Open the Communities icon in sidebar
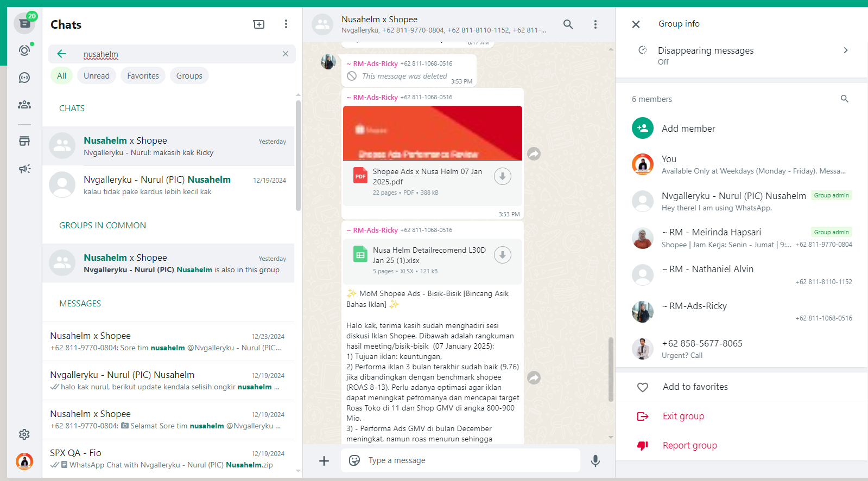The height and width of the screenshot is (481, 868). (24, 105)
